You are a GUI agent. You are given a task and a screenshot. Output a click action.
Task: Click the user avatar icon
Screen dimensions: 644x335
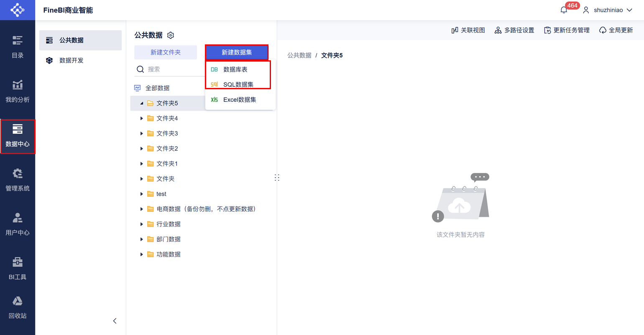click(586, 10)
